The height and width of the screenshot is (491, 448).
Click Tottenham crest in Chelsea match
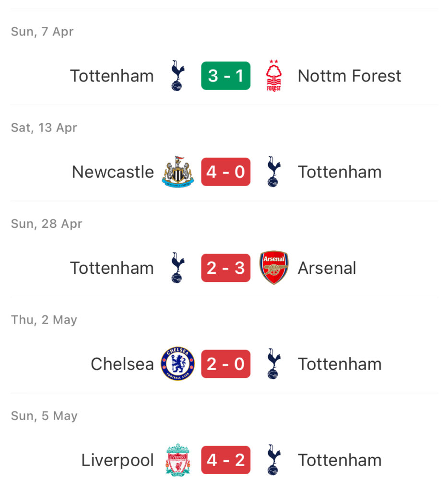pos(274,364)
